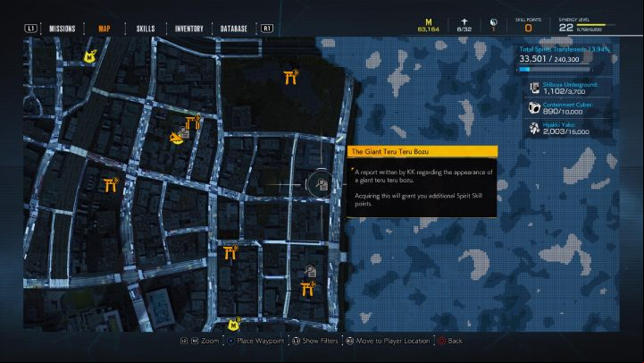The height and width of the screenshot is (363, 644).
Task: Click Move to Player Location prompt
Action: tap(389, 341)
